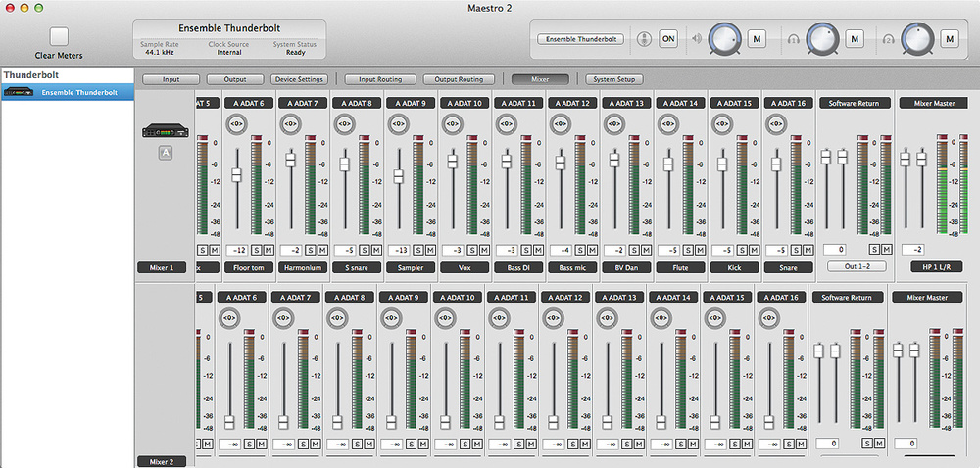Open the System Setup tab
This screenshot has height=468, width=980.
pyautogui.click(x=615, y=79)
